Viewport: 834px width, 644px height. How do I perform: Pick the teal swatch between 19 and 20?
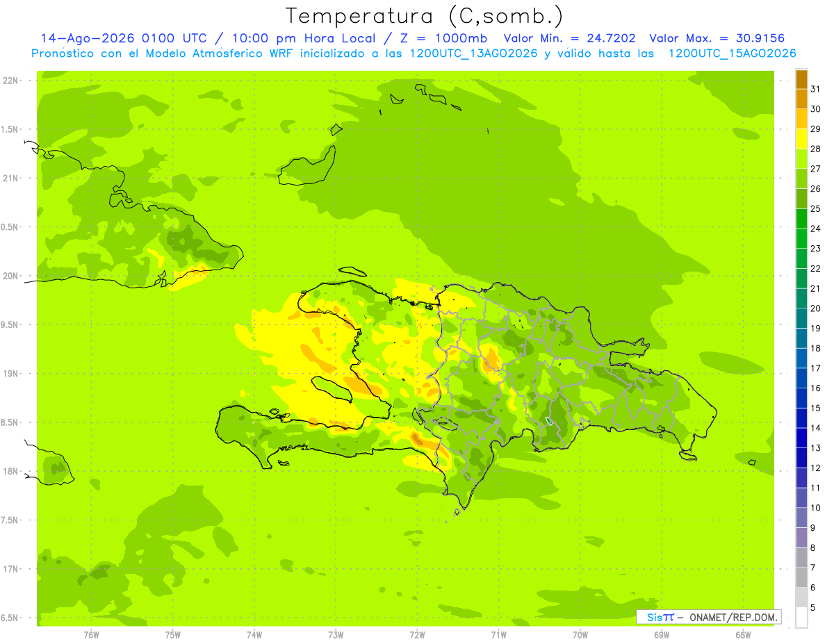pyautogui.click(x=801, y=318)
